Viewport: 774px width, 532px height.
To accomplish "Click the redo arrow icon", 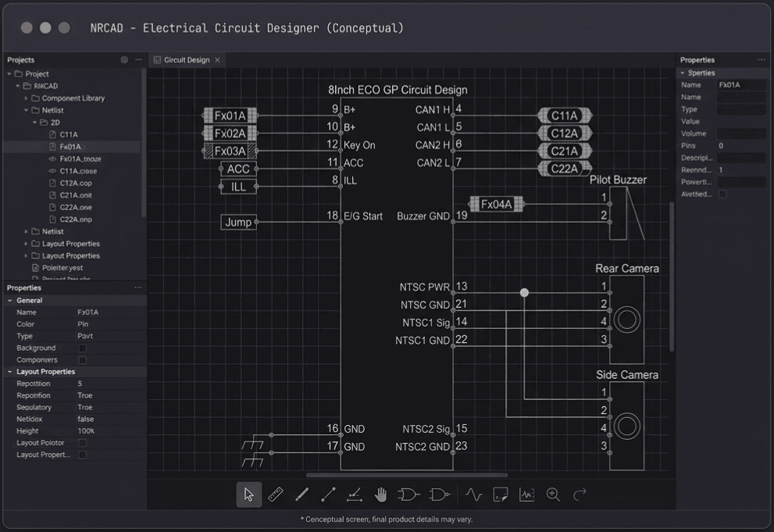I will click(580, 495).
